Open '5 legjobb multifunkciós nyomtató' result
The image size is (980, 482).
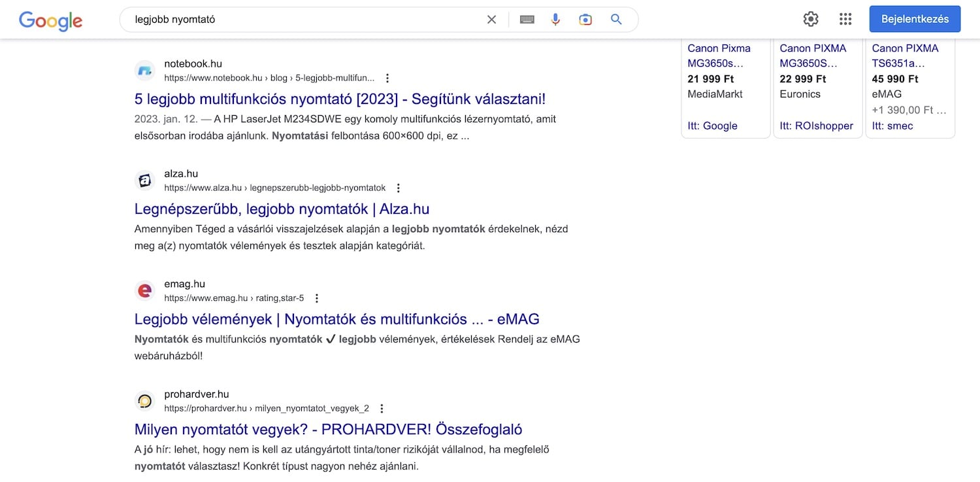coord(340,99)
